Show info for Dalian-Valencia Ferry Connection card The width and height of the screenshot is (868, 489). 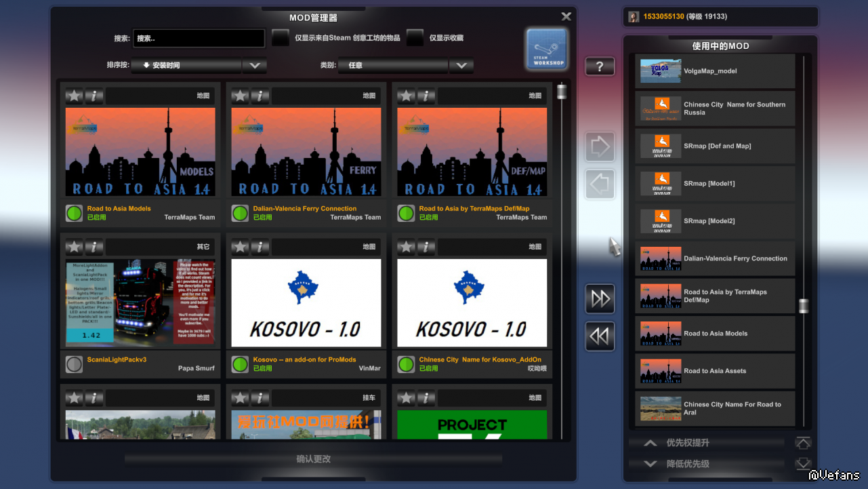(x=260, y=96)
